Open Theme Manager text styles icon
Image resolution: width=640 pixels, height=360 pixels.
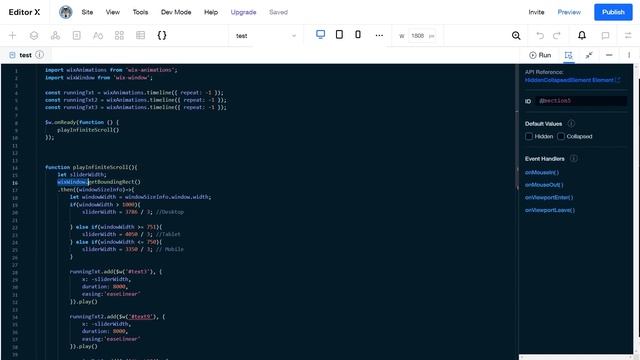click(98, 36)
